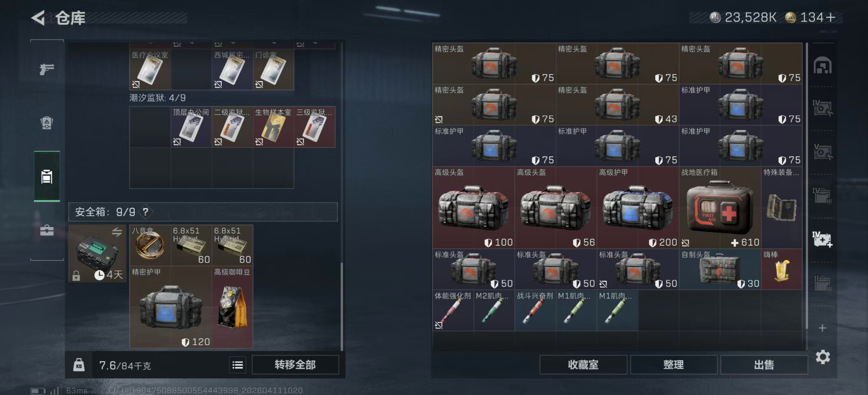Toggle the weight lock KG icon
Screen dimensions: 868x395
click(79, 365)
